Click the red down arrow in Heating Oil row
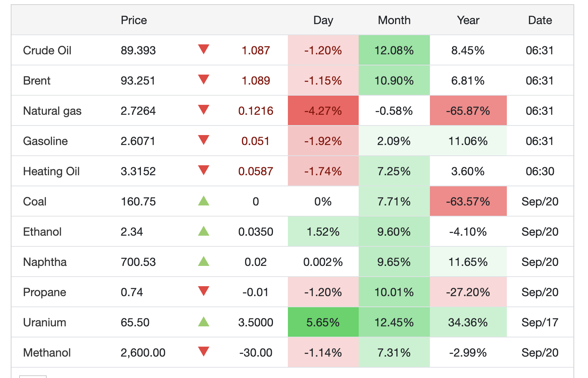Screen dimensions: 588x378 (x=204, y=170)
